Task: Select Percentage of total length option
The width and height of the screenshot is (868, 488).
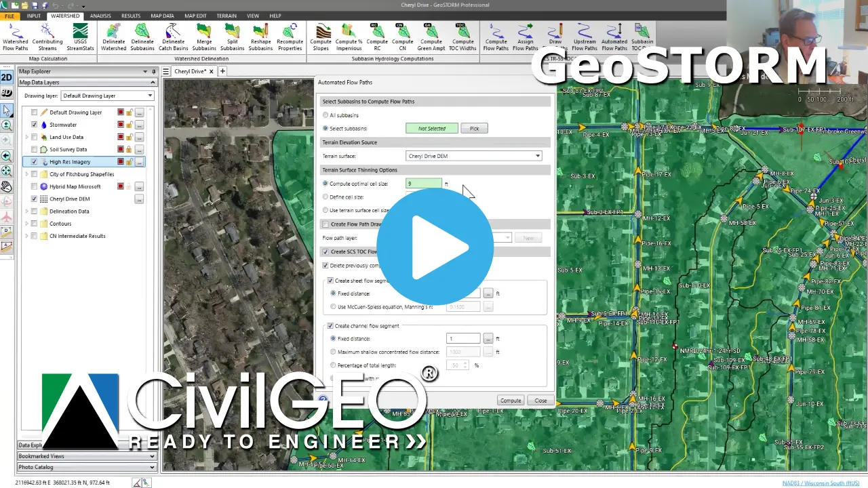Action: coord(332,365)
